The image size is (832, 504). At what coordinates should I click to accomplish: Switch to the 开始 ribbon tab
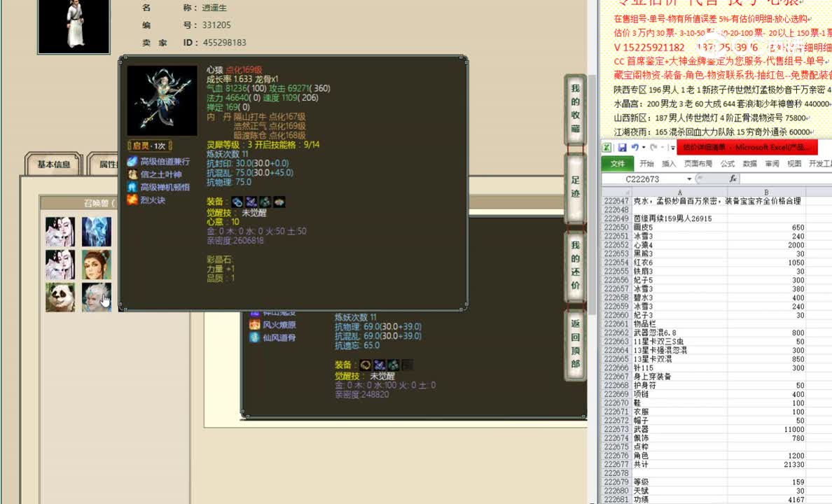647,163
